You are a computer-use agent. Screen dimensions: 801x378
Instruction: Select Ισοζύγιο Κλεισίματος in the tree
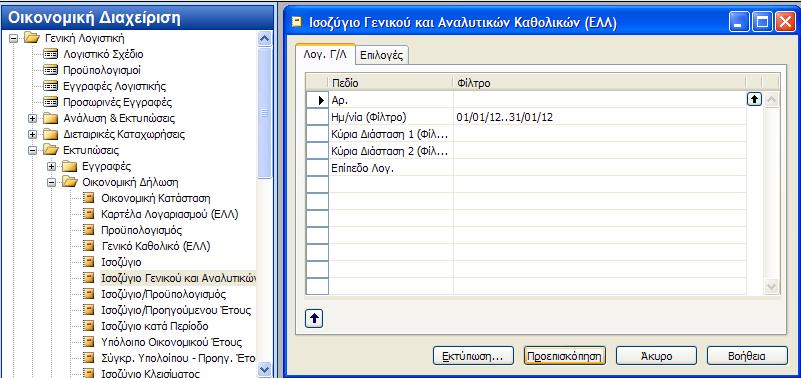(x=150, y=373)
